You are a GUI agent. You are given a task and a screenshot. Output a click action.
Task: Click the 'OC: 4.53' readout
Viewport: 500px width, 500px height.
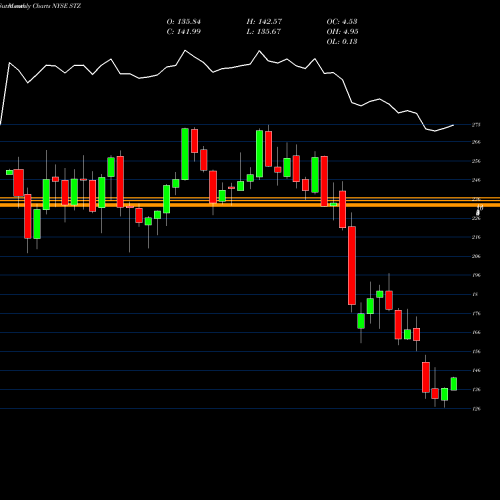coord(342,22)
